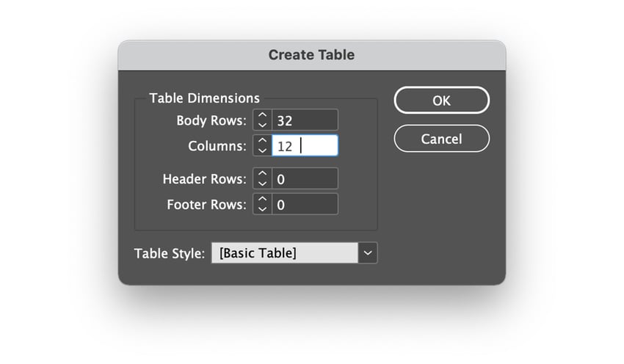Viewport: 624px width, 364px height.
Task: Click the Table Style label text
Action: [169, 253]
